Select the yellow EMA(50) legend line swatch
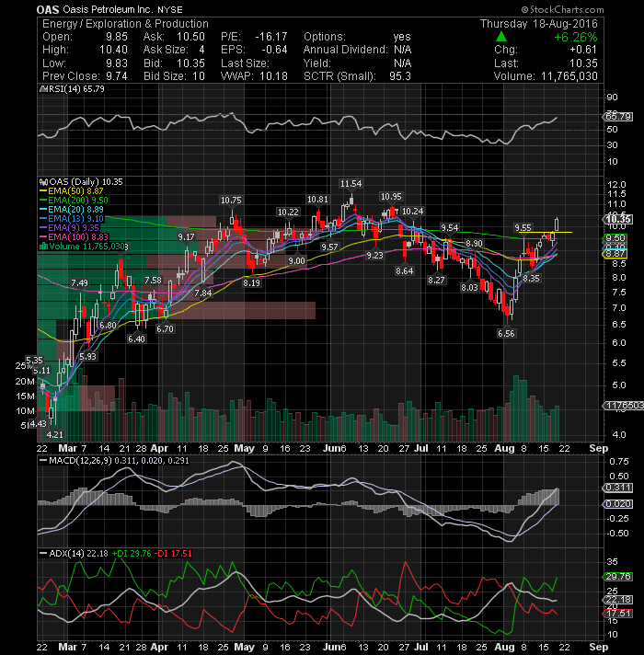Viewport: 644px width, 655px height. [43, 191]
